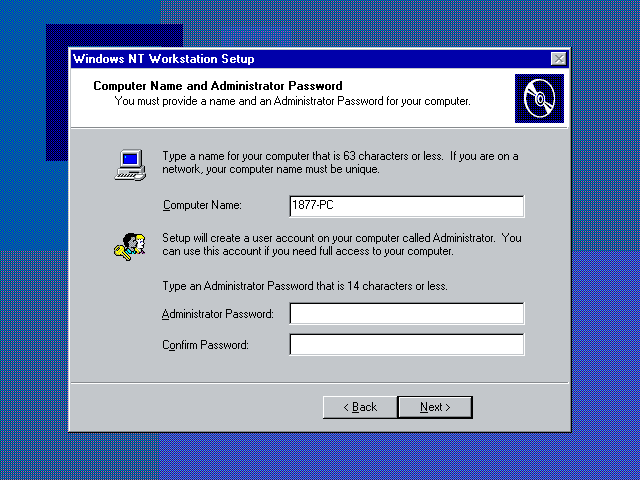Click the 'Computer Name:' label
This screenshot has height=480, width=640.
pyautogui.click(x=202, y=205)
